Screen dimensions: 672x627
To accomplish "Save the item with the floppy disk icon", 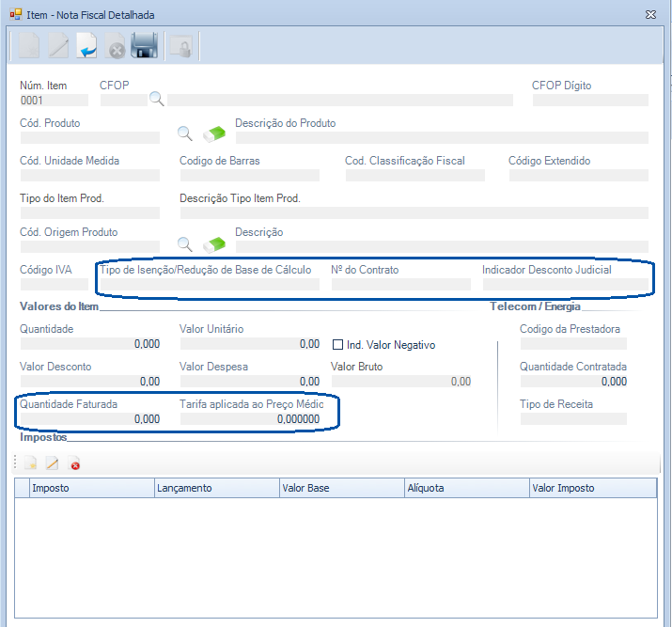I will pyautogui.click(x=144, y=45).
